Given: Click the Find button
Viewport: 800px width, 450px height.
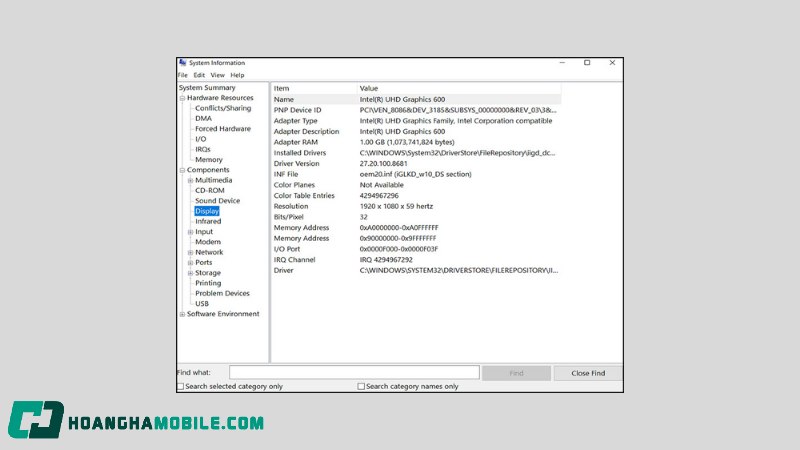Looking at the screenshot, I should coord(516,373).
